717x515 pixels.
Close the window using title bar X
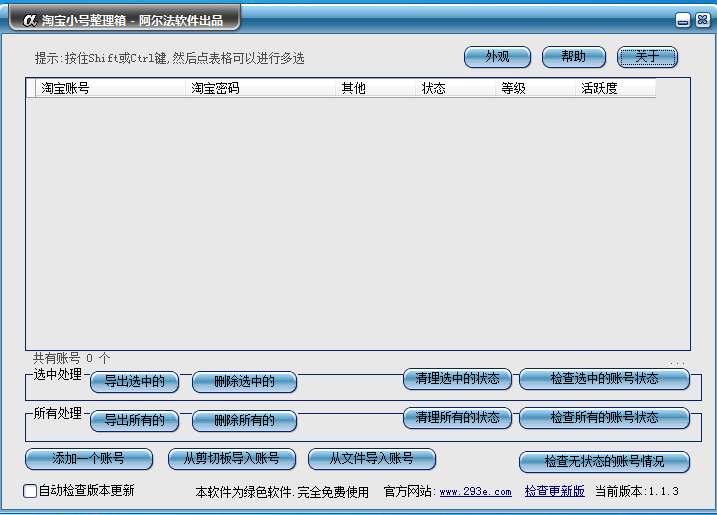702,20
